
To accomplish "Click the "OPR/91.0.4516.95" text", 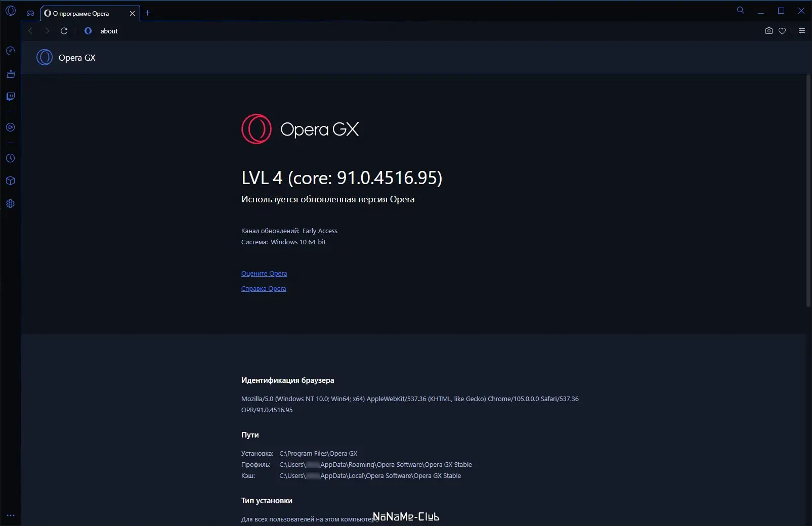I will tap(267, 410).
